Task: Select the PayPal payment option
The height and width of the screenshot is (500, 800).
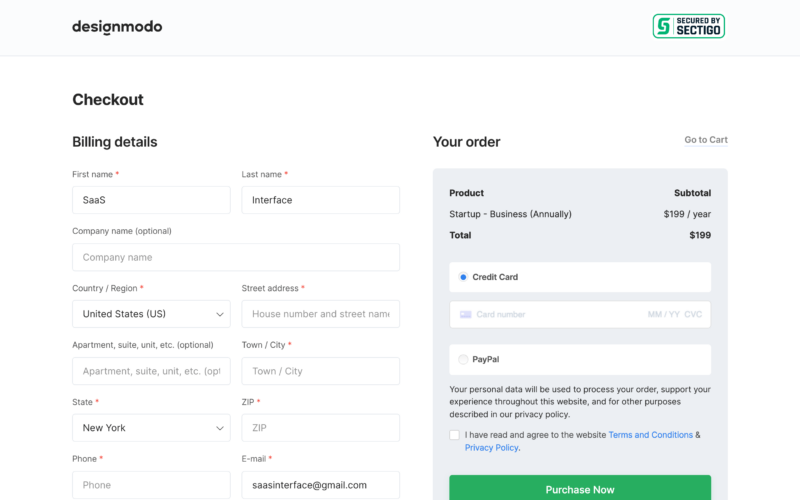Action: click(463, 359)
